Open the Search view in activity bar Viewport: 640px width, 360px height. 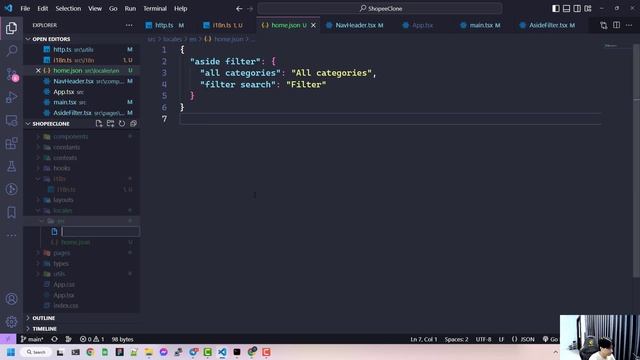tap(11, 51)
